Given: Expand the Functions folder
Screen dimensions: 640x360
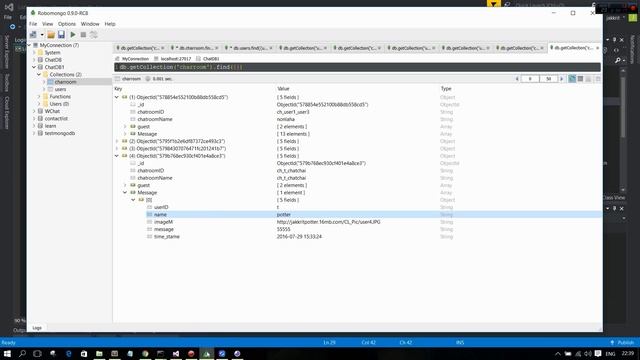Looking at the screenshot, I should click(x=39, y=97).
